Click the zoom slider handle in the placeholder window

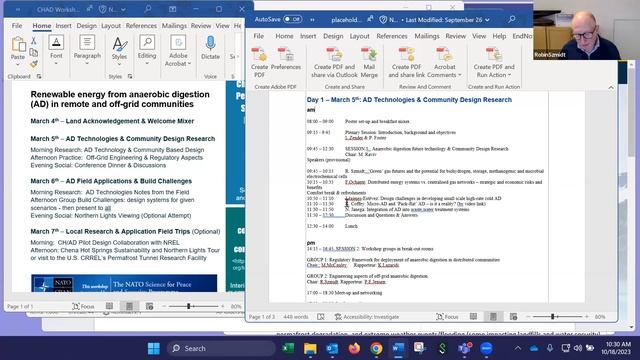[553, 316]
